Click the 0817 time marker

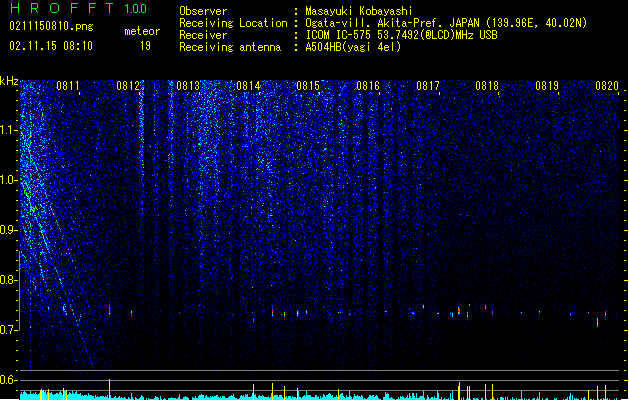pos(428,86)
